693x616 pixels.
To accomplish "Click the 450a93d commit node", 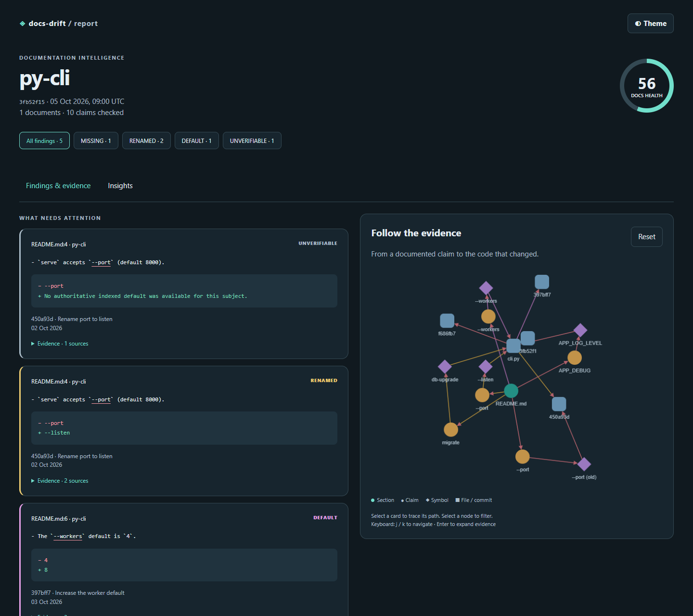I will (559, 404).
